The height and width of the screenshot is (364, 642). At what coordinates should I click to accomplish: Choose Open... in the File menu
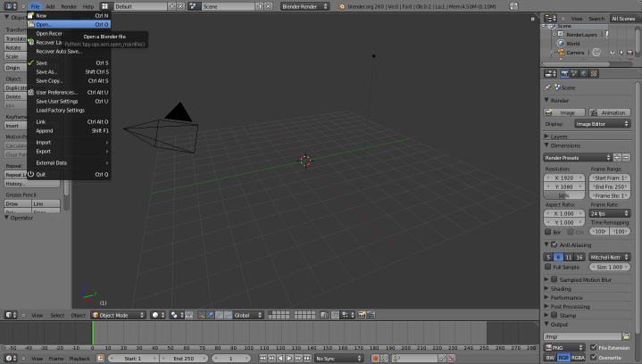(69, 25)
